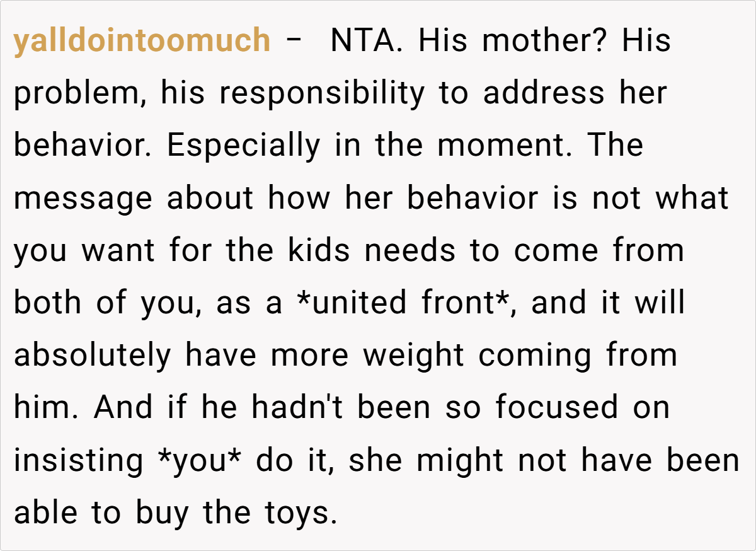Place cursor on the word "hadn't"

tap(294, 408)
